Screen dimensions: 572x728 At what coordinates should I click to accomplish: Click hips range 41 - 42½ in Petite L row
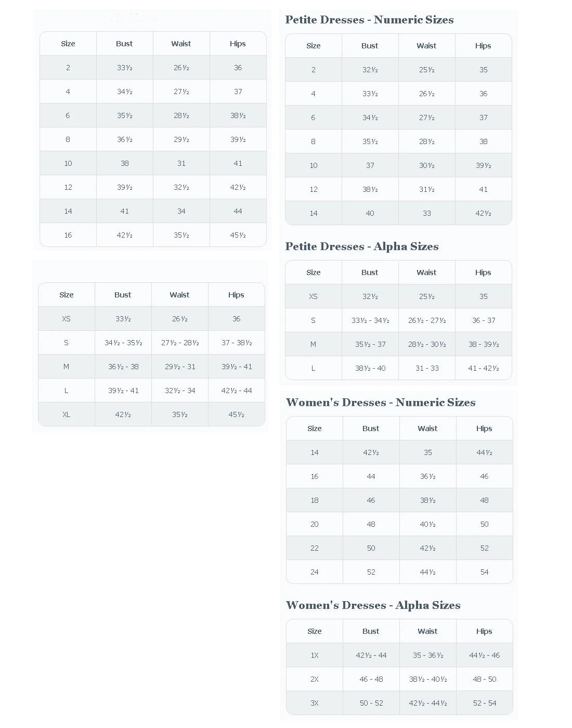(x=484, y=368)
